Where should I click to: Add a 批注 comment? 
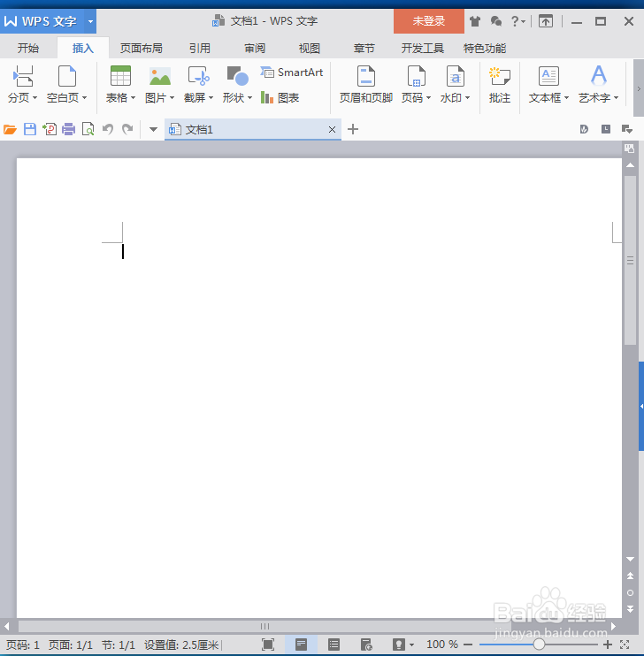coord(500,85)
